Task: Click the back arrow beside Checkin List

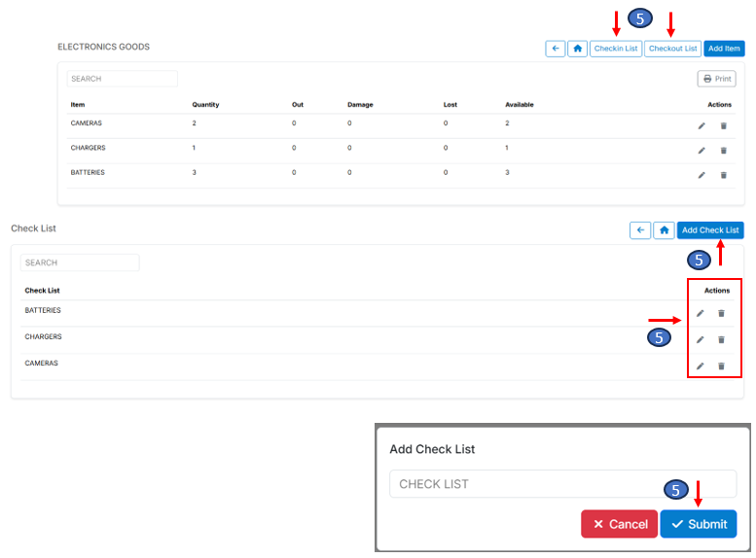Action: point(555,49)
